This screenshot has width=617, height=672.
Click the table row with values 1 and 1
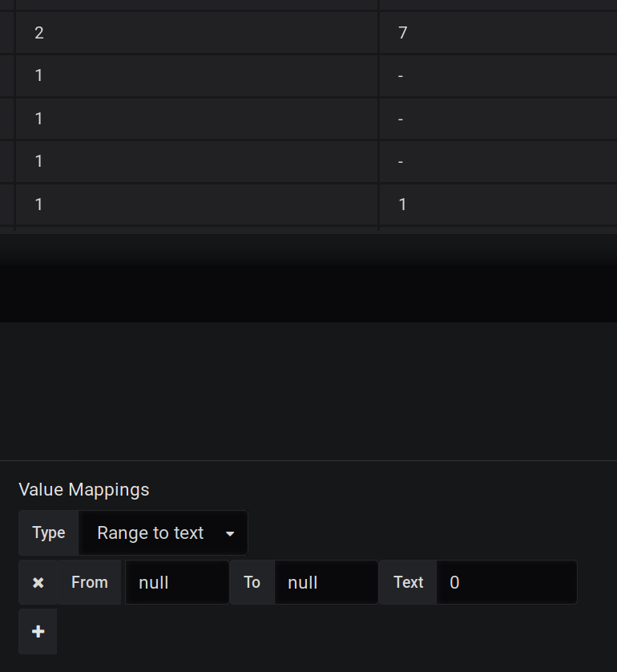coord(308,204)
